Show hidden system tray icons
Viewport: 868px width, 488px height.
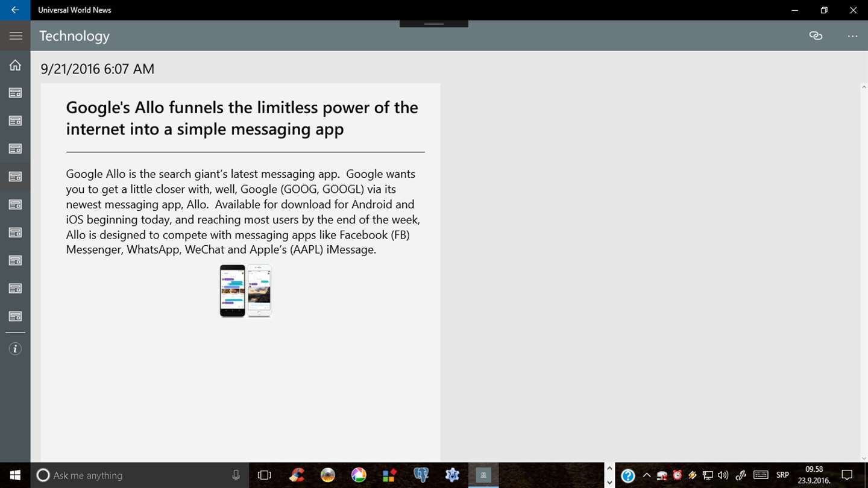point(647,475)
